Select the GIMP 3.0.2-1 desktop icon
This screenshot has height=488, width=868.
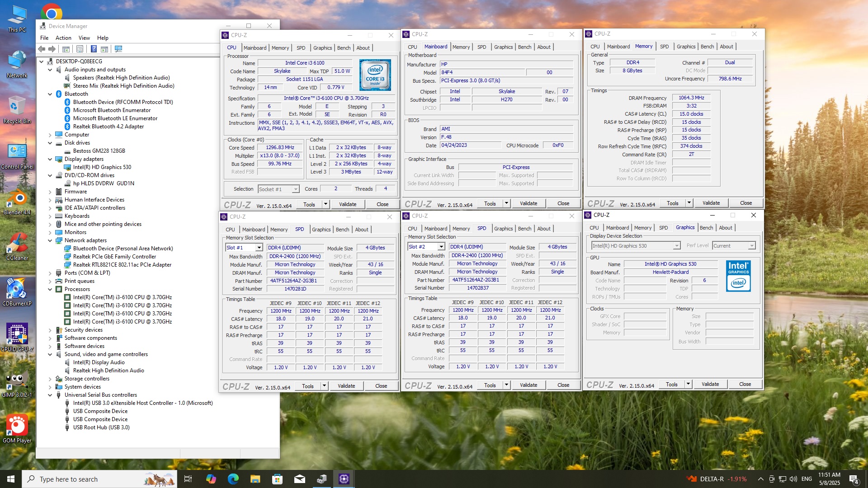(17, 384)
